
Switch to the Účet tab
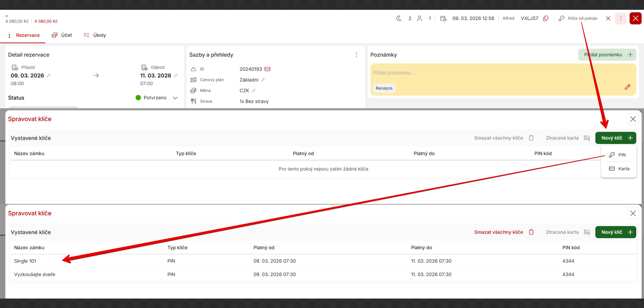pyautogui.click(x=62, y=35)
